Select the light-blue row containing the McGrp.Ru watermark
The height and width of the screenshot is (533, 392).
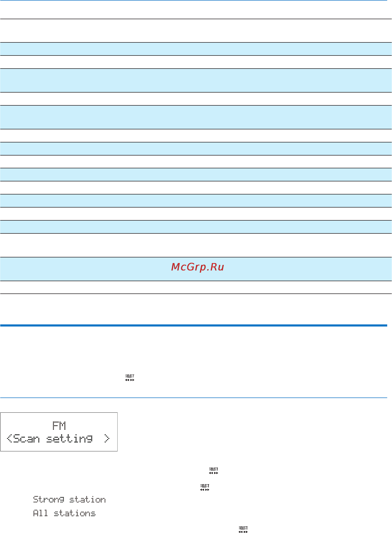click(x=196, y=269)
